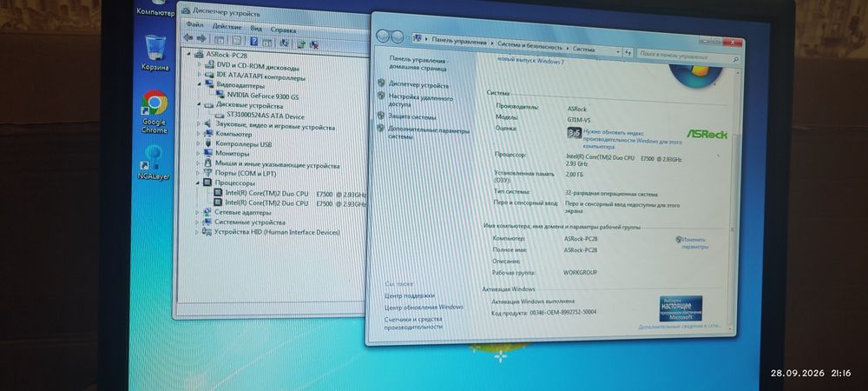Open address bar history dropdown arrow

point(617,51)
